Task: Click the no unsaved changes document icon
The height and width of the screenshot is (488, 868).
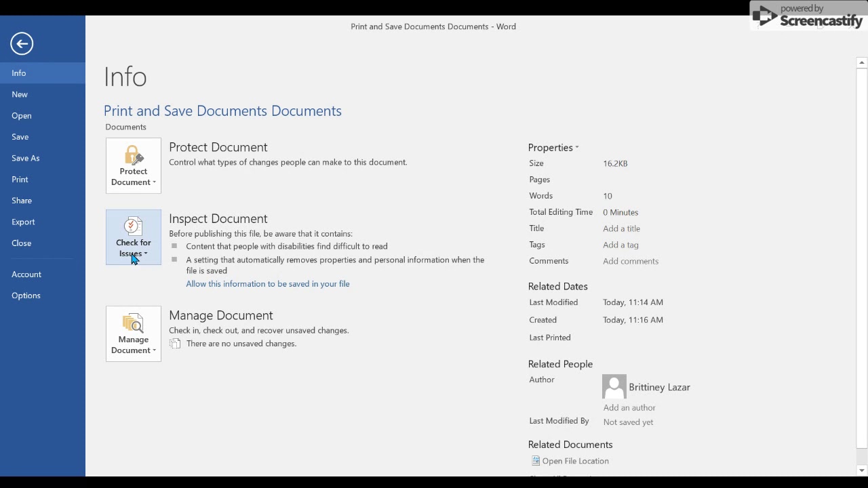Action: coord(175,344)
